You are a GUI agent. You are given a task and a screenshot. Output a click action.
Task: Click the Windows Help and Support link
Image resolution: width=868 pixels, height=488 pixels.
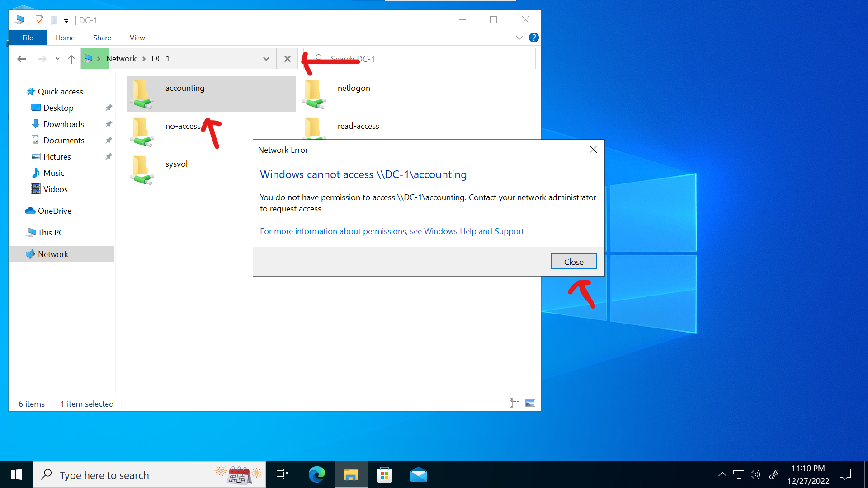click(x=391, y=231)
